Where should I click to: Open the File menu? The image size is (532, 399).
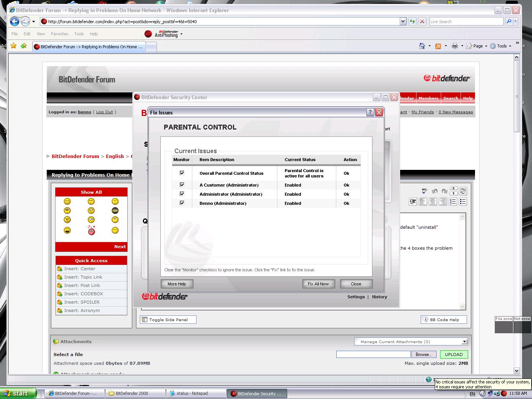tap(14, 34)
